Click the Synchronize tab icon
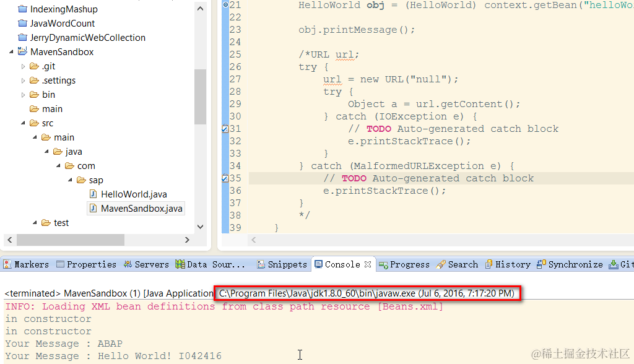The height and width of the screenshot is (364, 634). click(x=541, y=264)
